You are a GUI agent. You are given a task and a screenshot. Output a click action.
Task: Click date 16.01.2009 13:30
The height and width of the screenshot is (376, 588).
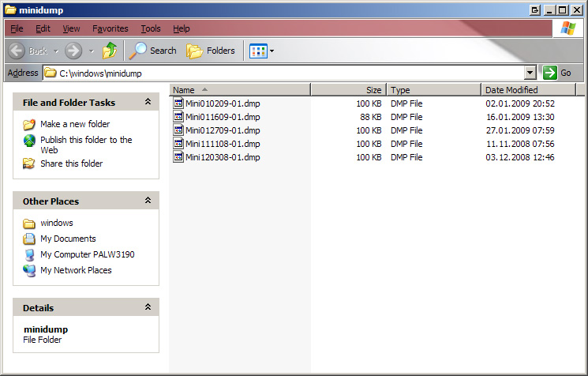pos(520,117)
